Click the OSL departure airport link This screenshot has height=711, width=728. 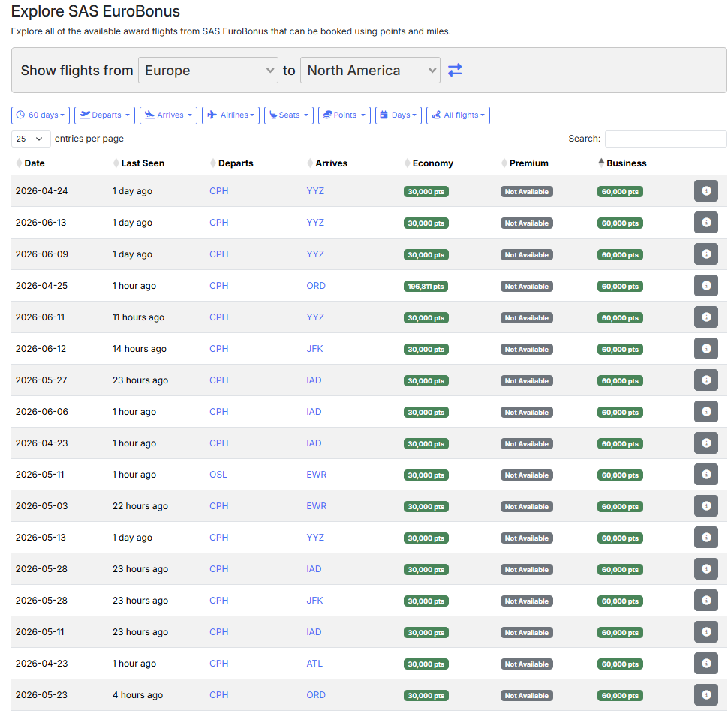218,475
